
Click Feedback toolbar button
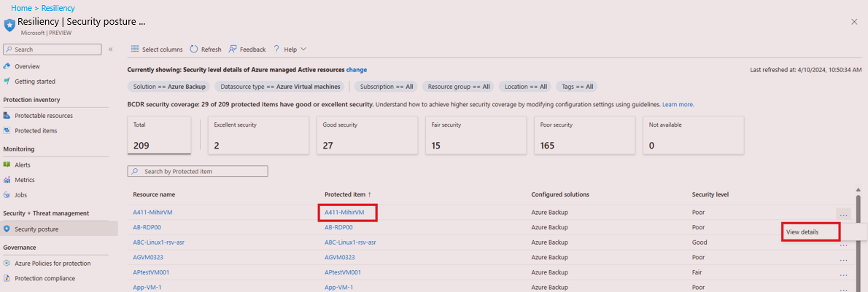(247, 50)
